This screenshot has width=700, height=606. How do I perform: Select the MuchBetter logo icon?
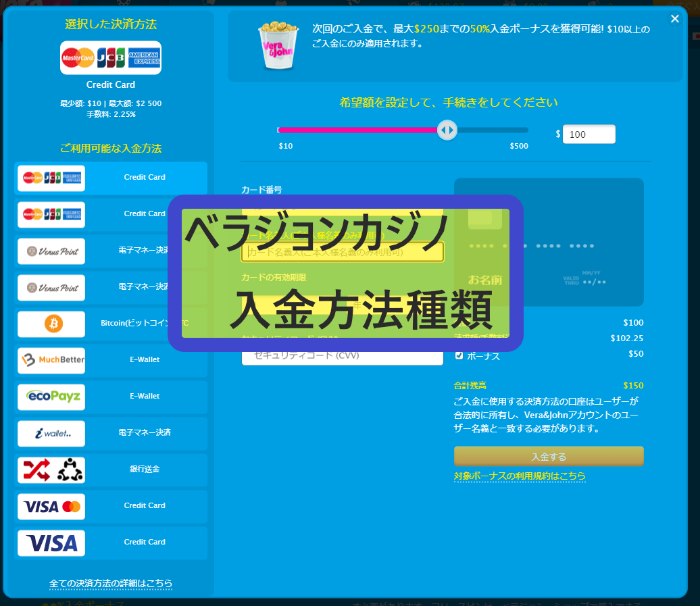tap(51, 360)
